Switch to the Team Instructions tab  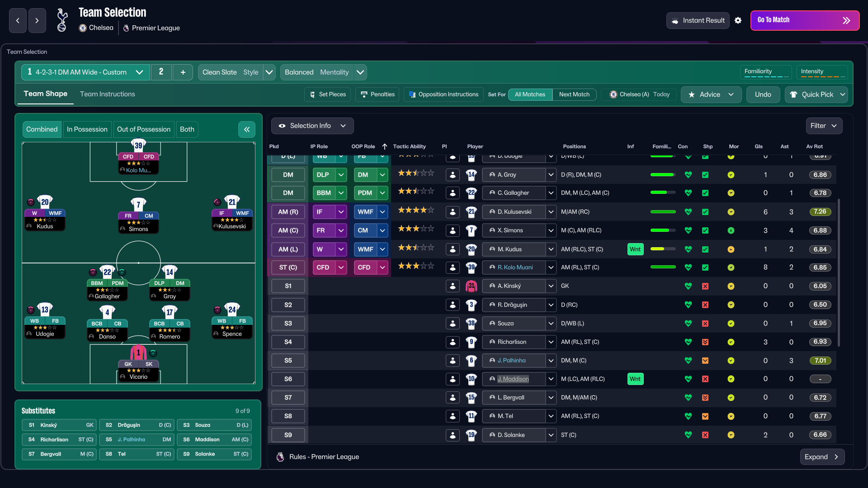click(x=107, y=94)
